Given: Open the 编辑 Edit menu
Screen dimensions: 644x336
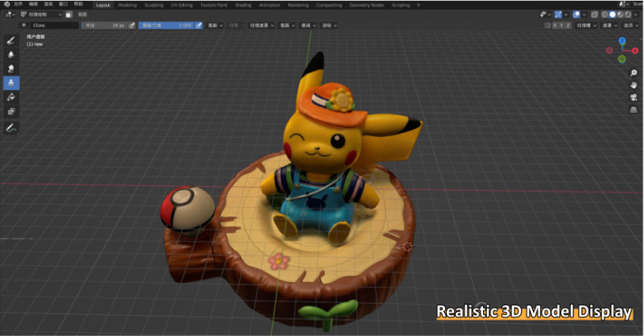Looking at the screenshot, I should 33,4.
